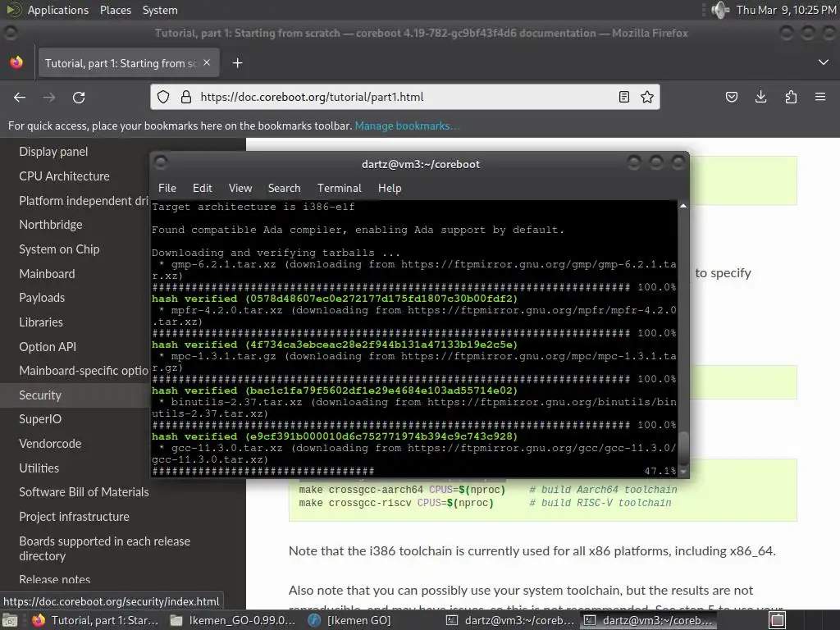Click the 'hash verified (0578d486...' line
840x630 pixels.
tap(335, 299)
